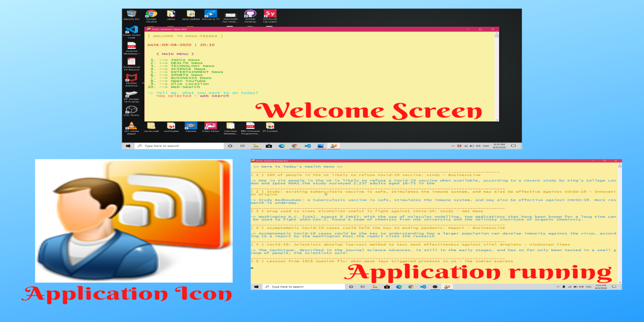The width and height of the screenshot is (644, 322).
Task: Open OBS Studio in Application running taskbar
Action: (x=435, y=287)
